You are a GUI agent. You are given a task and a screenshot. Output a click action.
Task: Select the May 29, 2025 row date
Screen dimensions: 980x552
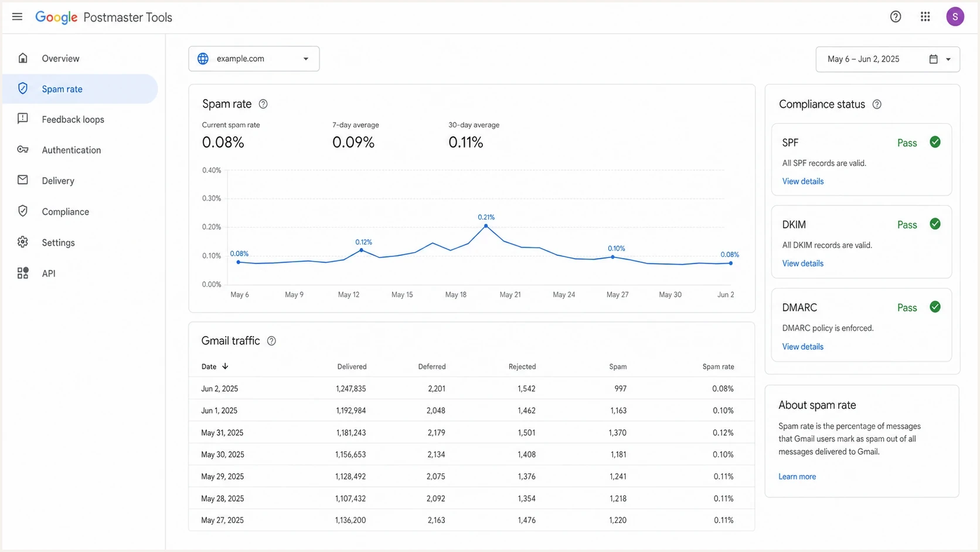(x=222, y=476)
